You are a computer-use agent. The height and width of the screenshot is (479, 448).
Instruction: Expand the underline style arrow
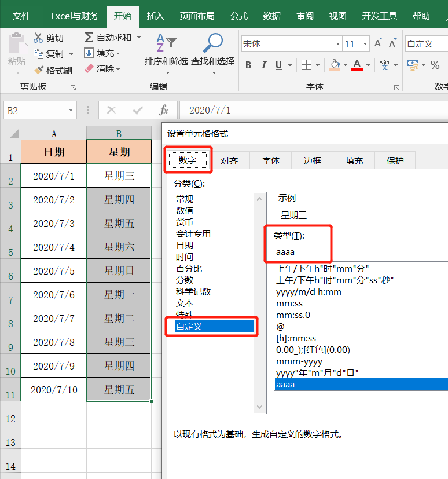tap(290, 65)
